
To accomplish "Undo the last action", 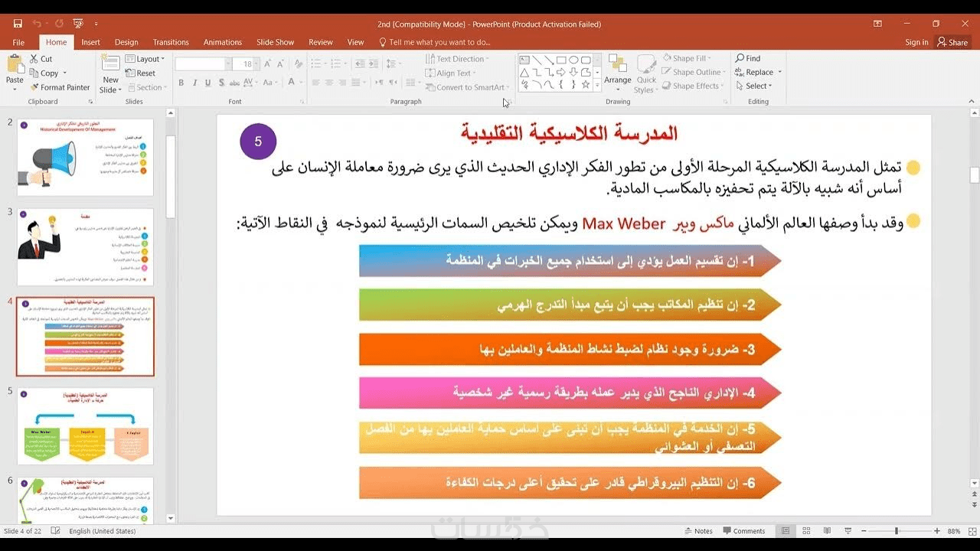I will click(x=37, y=24).
